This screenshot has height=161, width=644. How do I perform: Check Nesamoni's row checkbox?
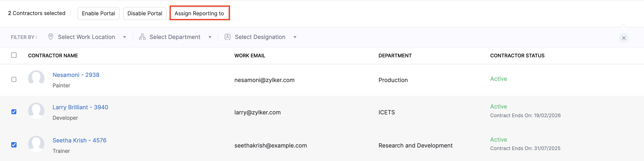(x=14, y=79)
